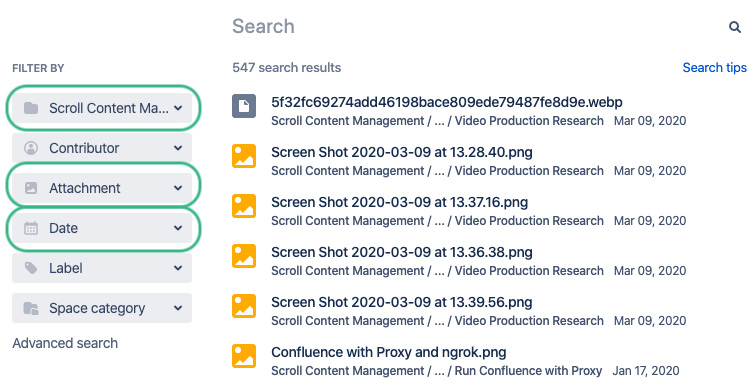The image size is (755, 385).
Task: Click the image icon for Screen Shot 13.28.40.png
Action: [244, 156]
